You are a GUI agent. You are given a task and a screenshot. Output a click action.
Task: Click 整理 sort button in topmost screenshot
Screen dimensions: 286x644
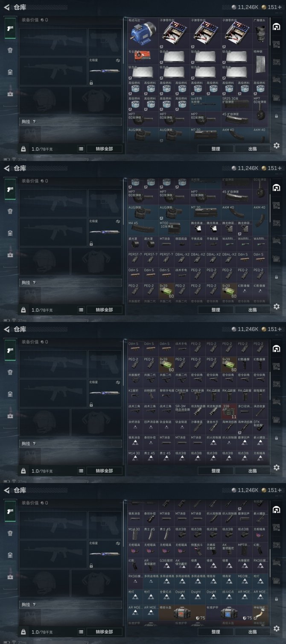[216, 149]
